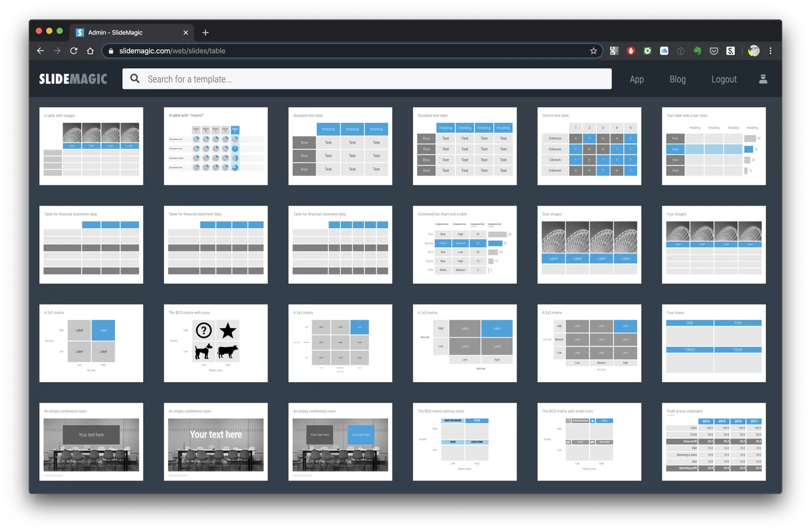
Task: Select the Profit & loss statement template
Action: pyautogui.click(x=714, y=442)
